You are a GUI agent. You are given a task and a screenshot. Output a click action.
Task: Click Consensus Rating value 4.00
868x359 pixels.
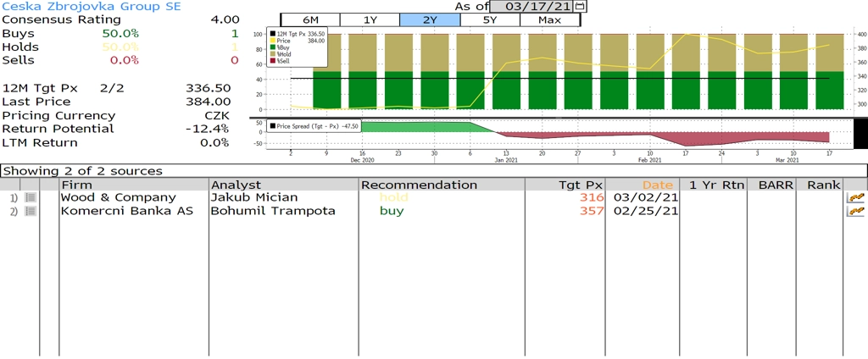225,20
